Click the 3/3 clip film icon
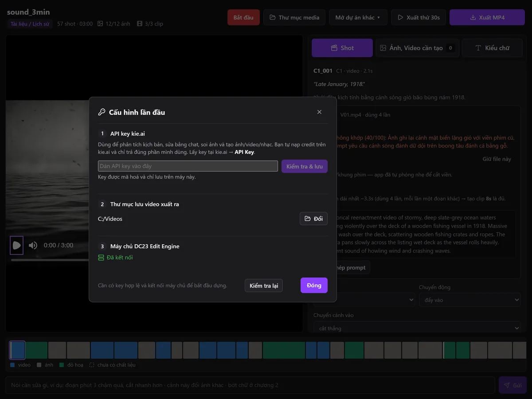 click(x=140, y=23)
